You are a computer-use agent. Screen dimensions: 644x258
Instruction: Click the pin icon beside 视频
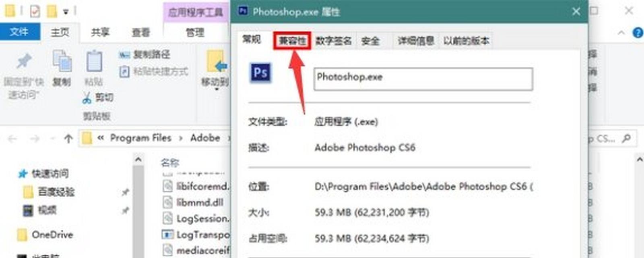tap(125, 210)
